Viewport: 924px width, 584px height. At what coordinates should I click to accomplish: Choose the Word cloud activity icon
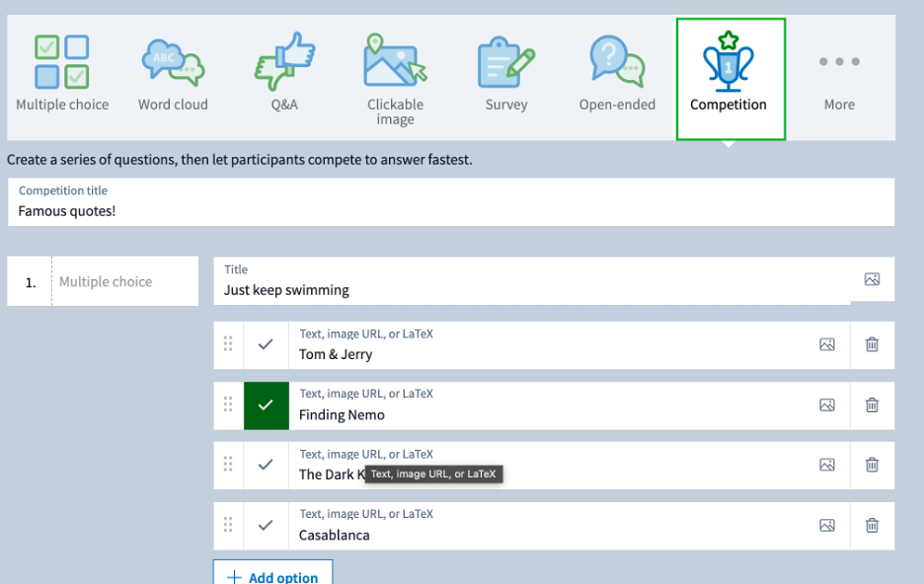click(173, 75)
